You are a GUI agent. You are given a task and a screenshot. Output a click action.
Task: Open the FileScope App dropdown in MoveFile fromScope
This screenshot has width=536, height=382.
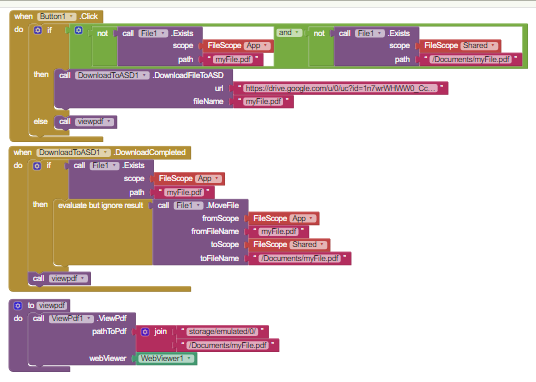coord(303,219)
